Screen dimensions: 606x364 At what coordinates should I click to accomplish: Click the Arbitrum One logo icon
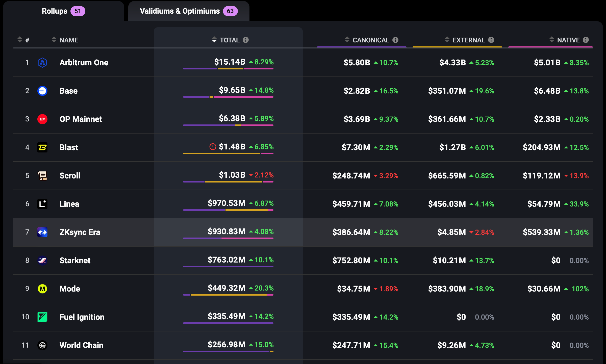click(42, 62)
